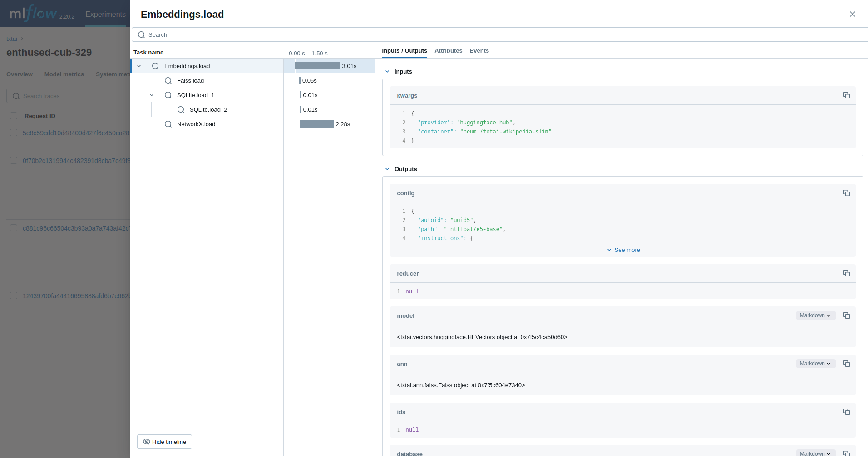The height and width of the screenshot is (458, 868).
Task: Copy the ann output value
Action: tap(846, 364)
